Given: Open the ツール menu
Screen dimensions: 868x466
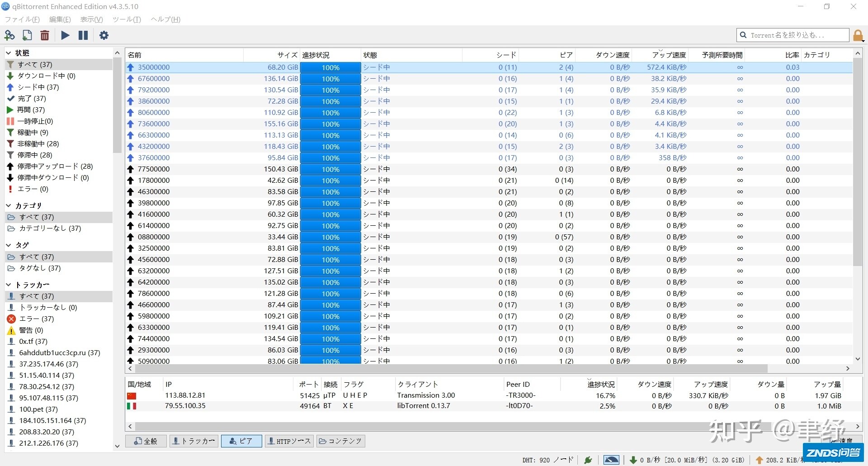Looking at the screenshot, I should [127, 19].
